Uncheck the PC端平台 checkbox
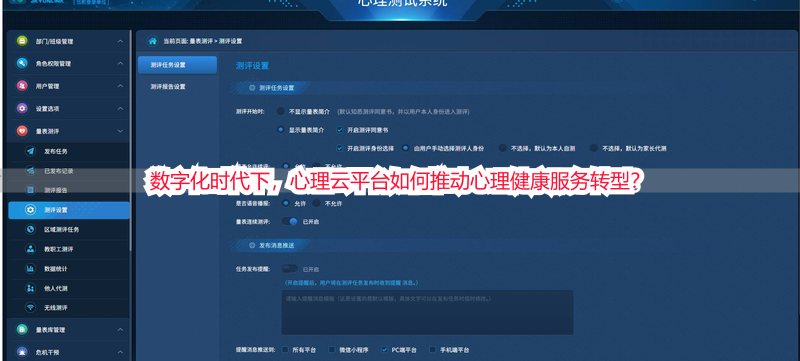 click(x=384, y=350)
